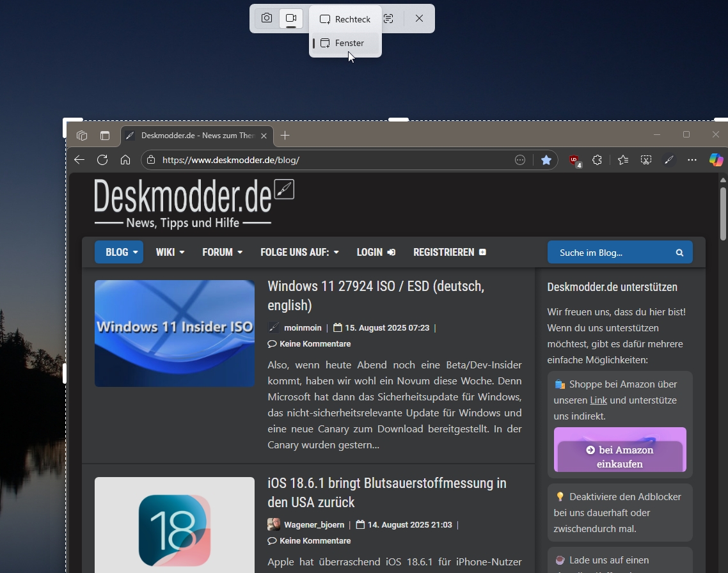This screenshot has width=728, height=573.
Task: Open the REGISTRIEREN page
Action: [450, 253]
